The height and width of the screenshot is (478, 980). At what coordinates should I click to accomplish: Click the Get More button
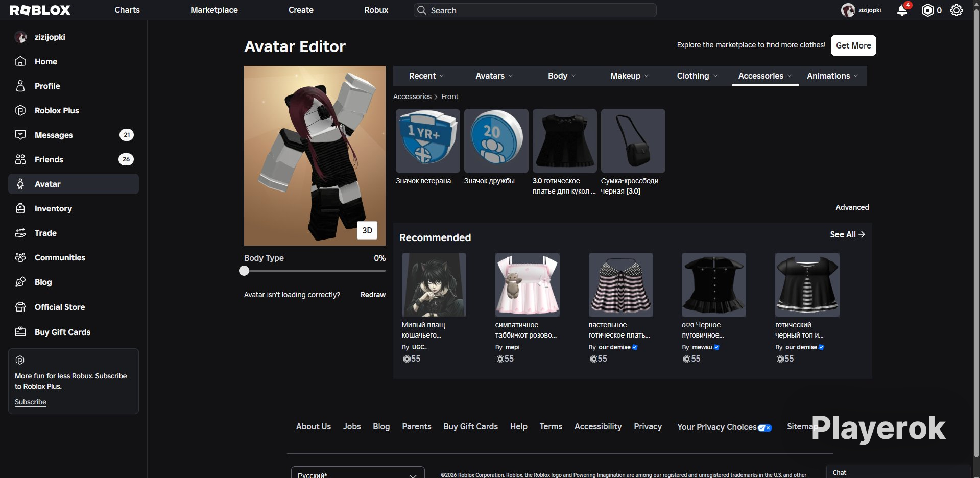(x=853, y=45)
